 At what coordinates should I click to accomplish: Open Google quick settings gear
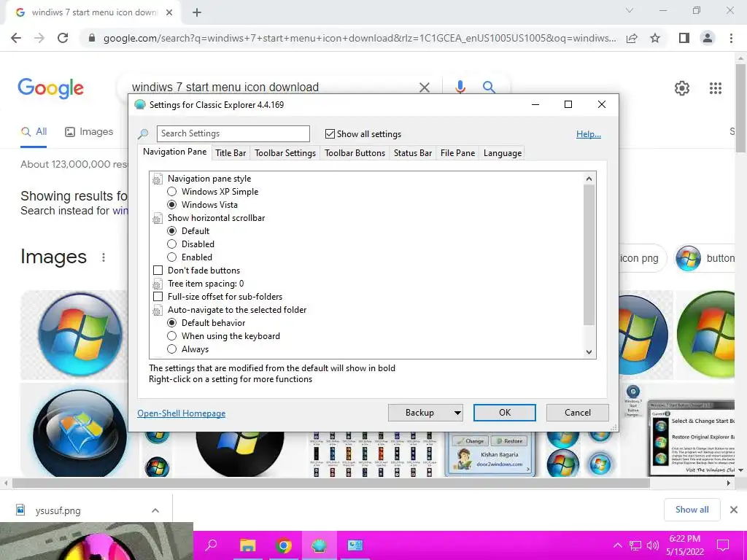pos(682,88)
